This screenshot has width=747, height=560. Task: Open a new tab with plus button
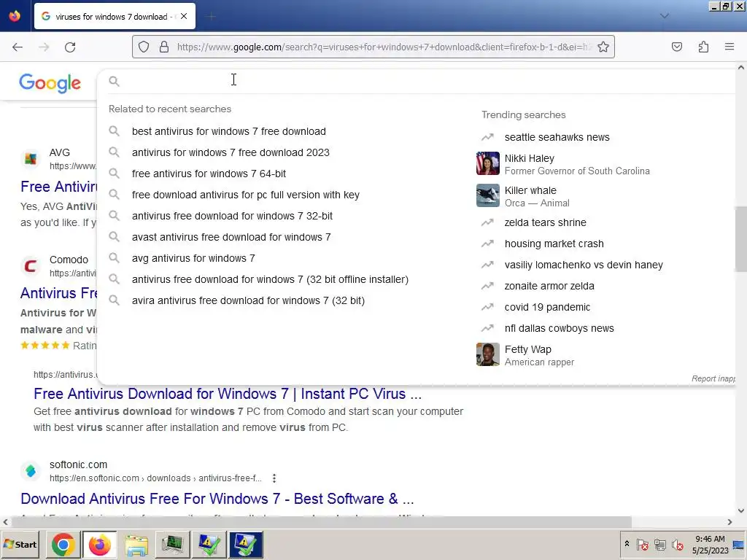coord(212,17)
